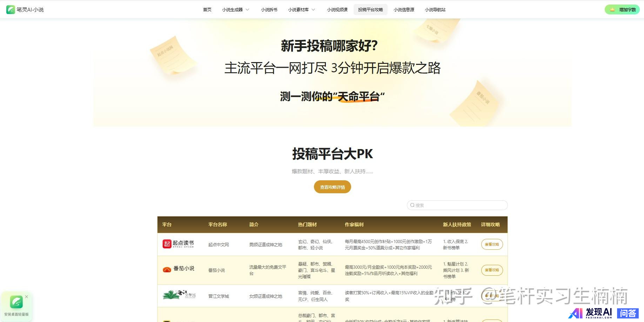
Task: Close the desktop install popup
Action: point(27,297)
